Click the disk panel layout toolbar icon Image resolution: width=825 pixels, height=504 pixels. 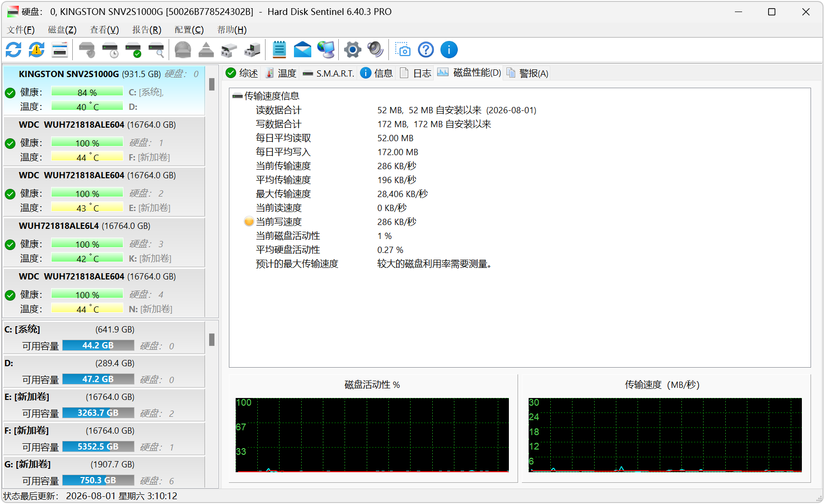[60, 50]
